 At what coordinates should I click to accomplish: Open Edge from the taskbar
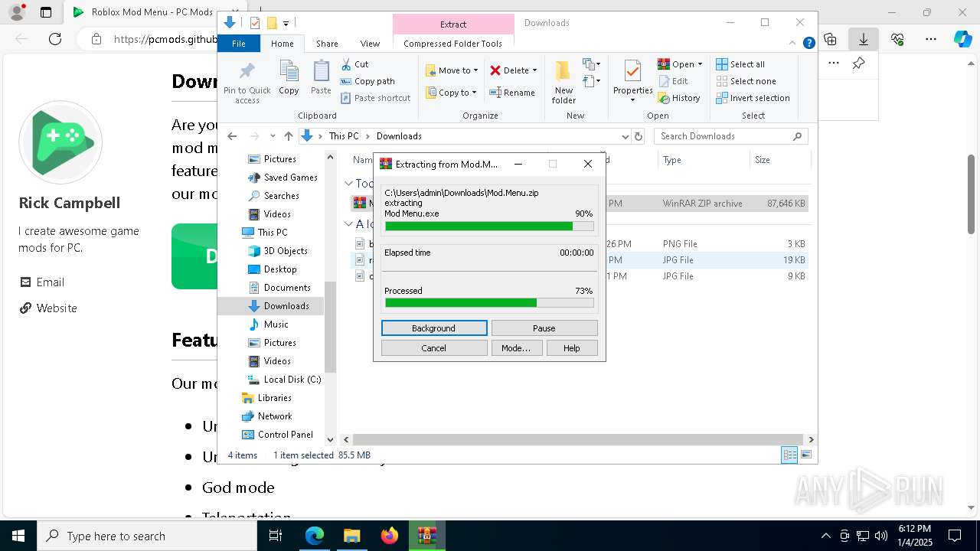[x=315, y=536]
